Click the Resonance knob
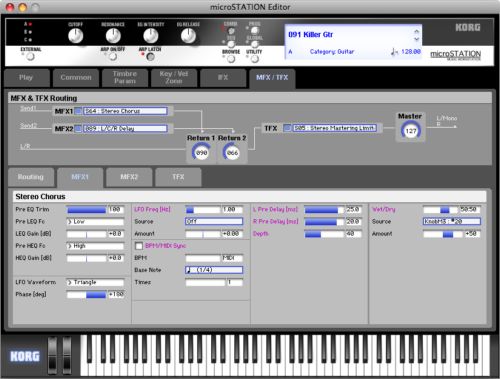The height and width of the screenshot is (379, 500). [x=113, y=36]
